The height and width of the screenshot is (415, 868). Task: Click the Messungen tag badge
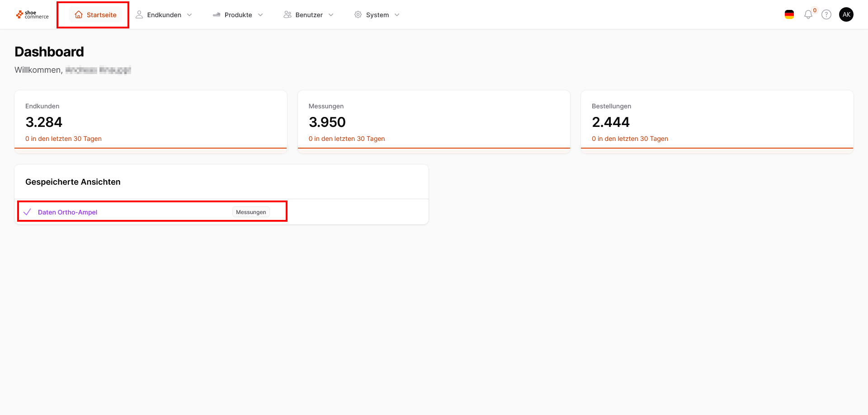[251, 212]
